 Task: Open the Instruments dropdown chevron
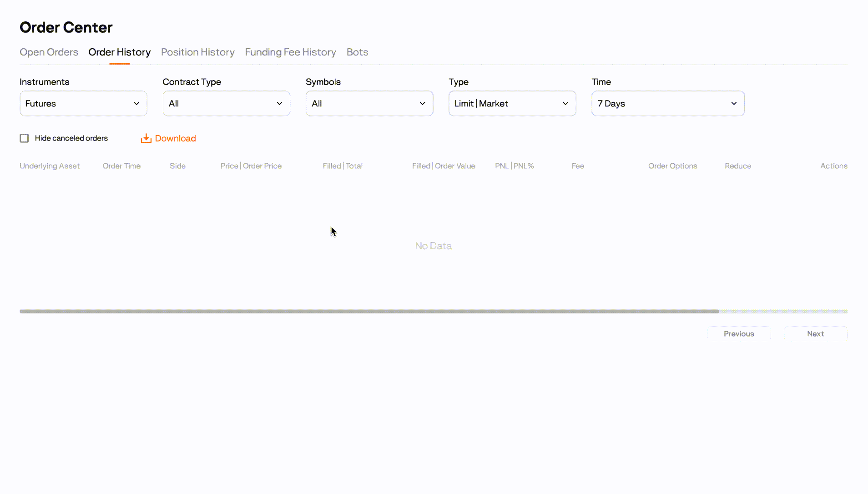[137, 103]
